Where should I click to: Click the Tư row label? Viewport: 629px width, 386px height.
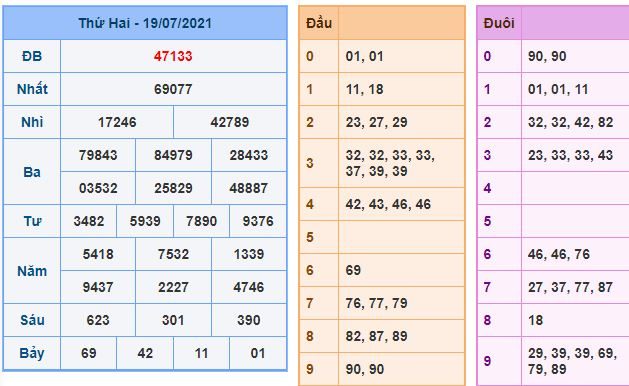point(32,221)
